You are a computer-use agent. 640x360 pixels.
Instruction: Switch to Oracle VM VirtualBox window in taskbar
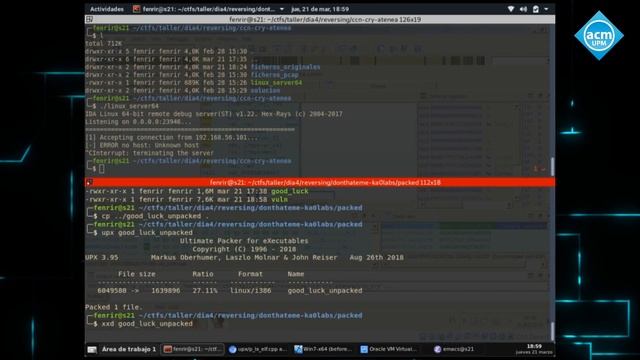click(x=388, y=349)
